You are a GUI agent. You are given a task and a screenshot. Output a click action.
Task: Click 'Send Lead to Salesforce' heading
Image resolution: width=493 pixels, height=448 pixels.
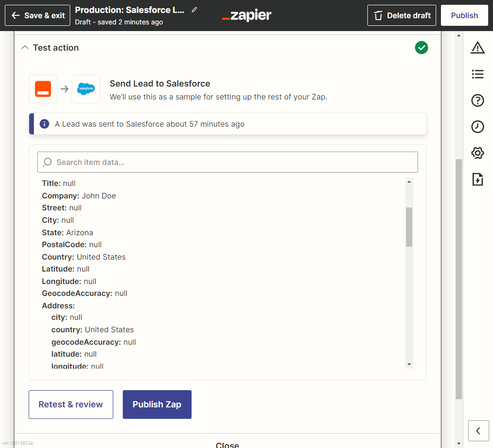(160, 83)
